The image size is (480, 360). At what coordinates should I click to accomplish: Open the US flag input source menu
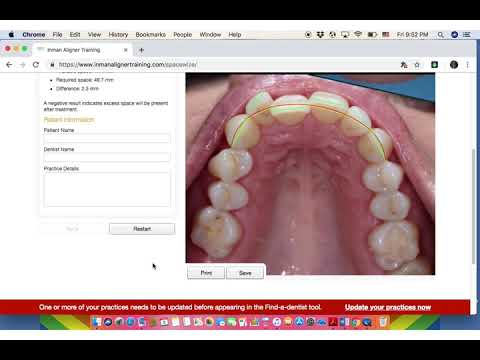386,35
